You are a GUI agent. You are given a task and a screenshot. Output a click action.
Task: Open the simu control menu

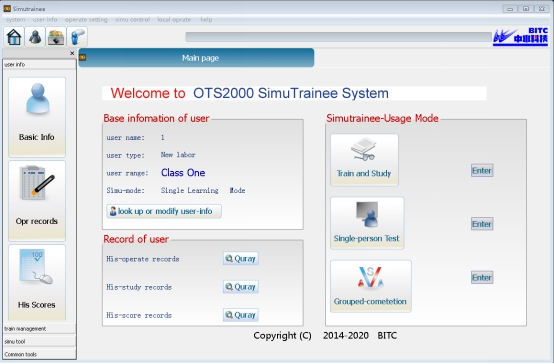coord(132,20)
